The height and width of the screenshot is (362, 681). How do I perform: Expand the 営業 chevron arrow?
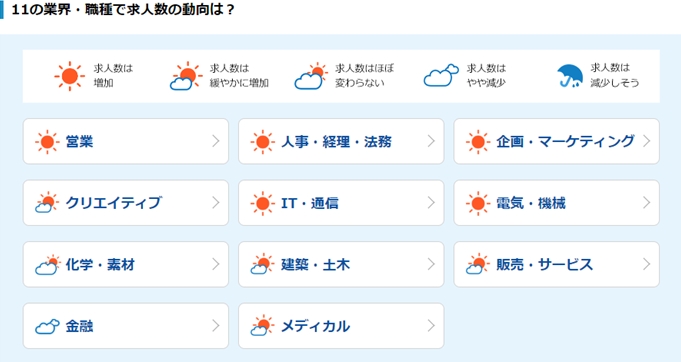(216, 141)
